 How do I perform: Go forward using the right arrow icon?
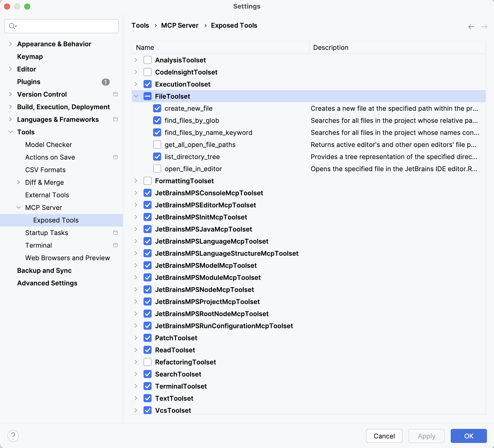(484, 27)
